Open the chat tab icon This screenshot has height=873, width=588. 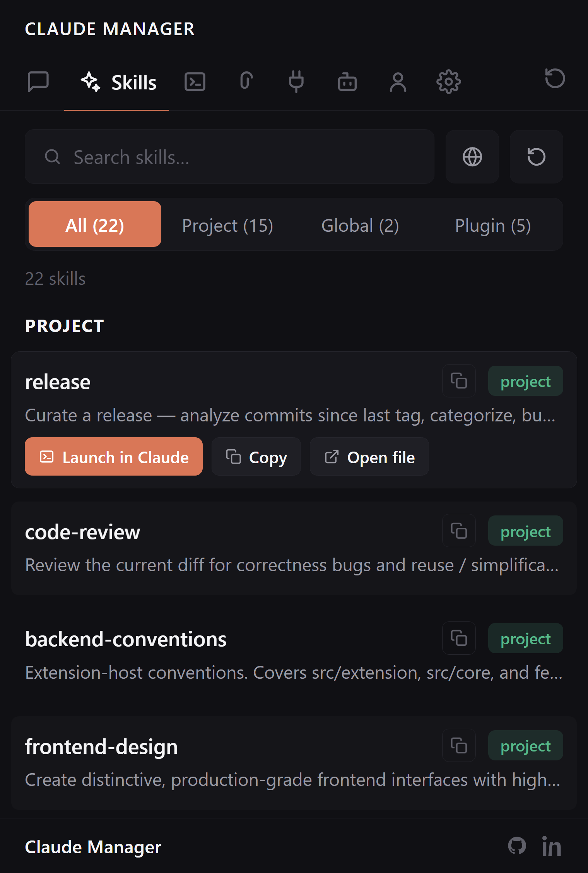[38, 82]
